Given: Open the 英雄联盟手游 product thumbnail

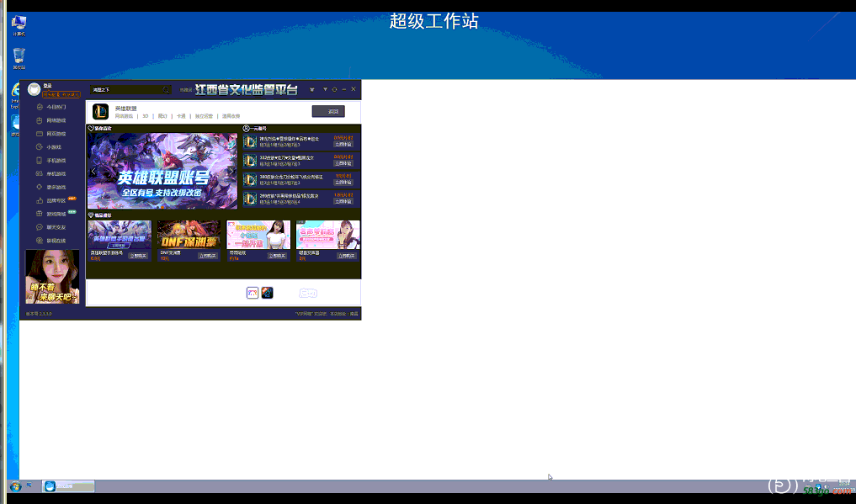Looking at the screenshot, I should [120, 235].
